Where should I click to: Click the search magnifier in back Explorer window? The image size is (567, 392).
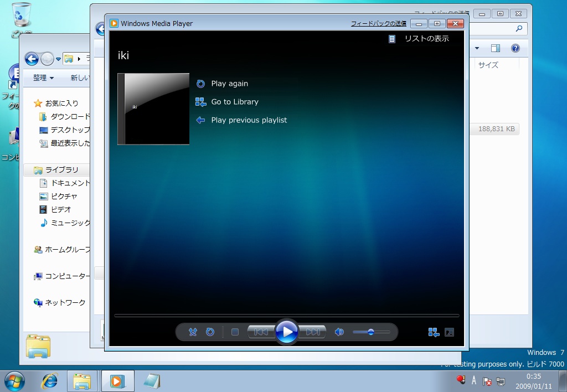pyautogui.click(x=519, y=29)
